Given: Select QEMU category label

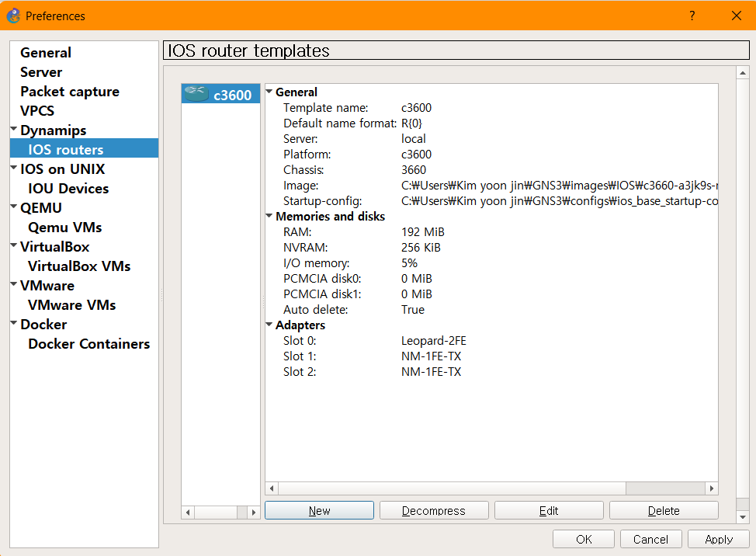Looking at the screenshot, I should (x=41, y=208).
